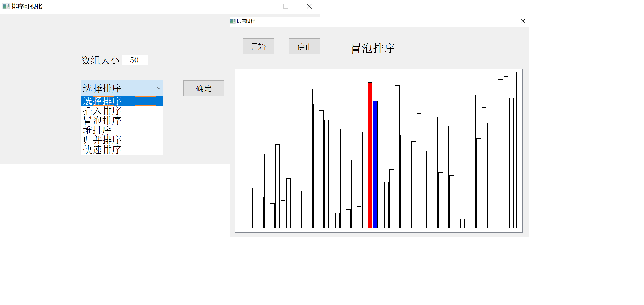Image resolution: width=644 pixels, height=305 pixels.
Task: Choose 归并排序 from the dropdown list
Action: [122, 140]
